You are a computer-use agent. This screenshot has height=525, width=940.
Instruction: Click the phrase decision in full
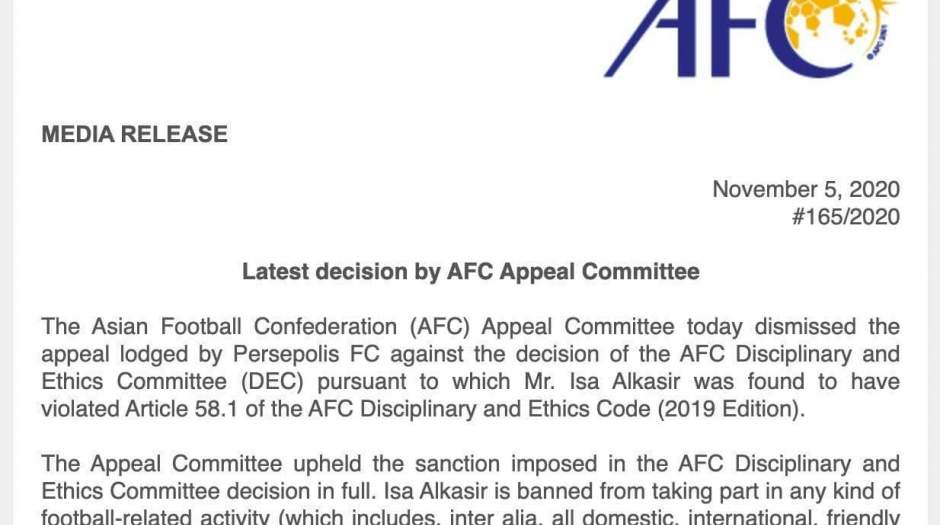311,491
